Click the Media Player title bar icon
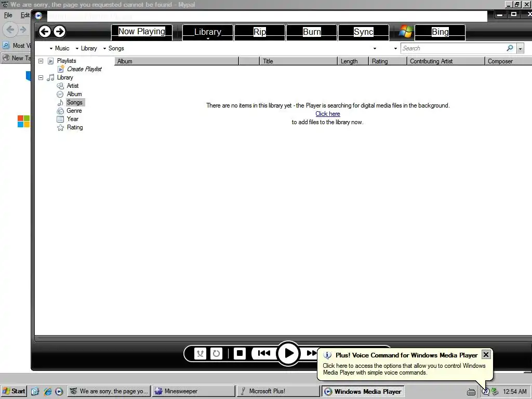532x399 pixels. click(x=38, y=16)
